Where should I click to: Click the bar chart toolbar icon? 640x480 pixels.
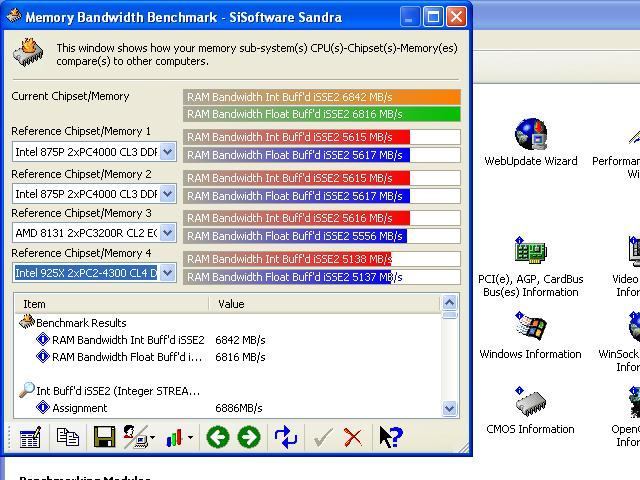click(x=174, y=438)
